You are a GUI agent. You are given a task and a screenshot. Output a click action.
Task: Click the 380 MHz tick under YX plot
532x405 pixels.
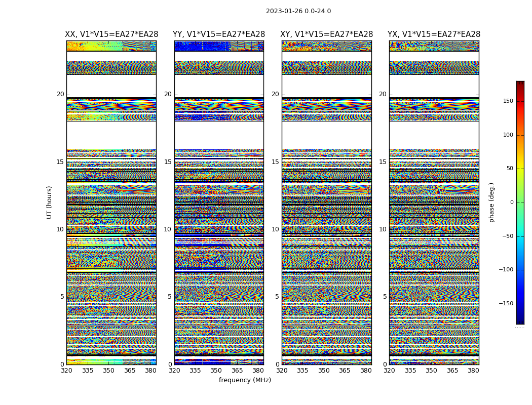(x=473, y=371)
